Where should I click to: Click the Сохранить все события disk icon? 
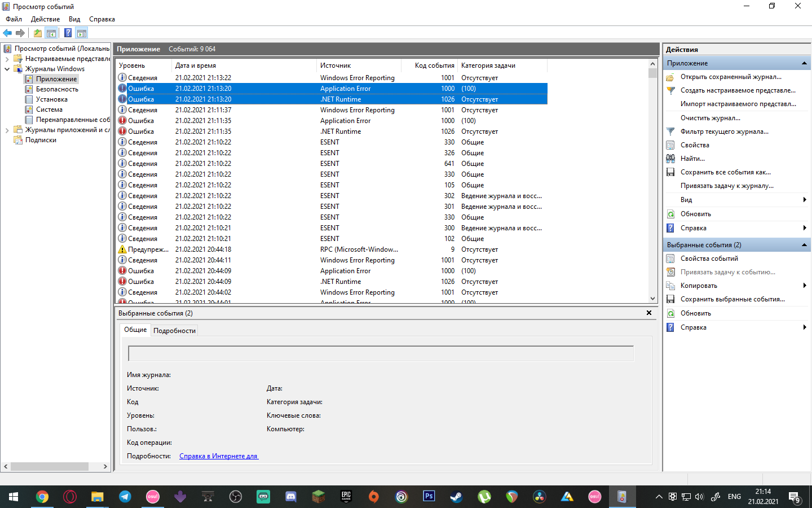point(670,172)
